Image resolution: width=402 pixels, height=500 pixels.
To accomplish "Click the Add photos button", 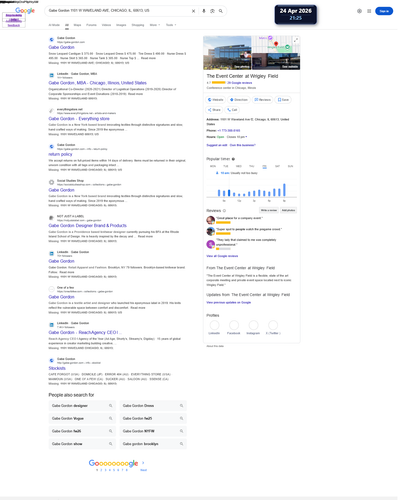I will pyautogui.click(x=288, y=210).
